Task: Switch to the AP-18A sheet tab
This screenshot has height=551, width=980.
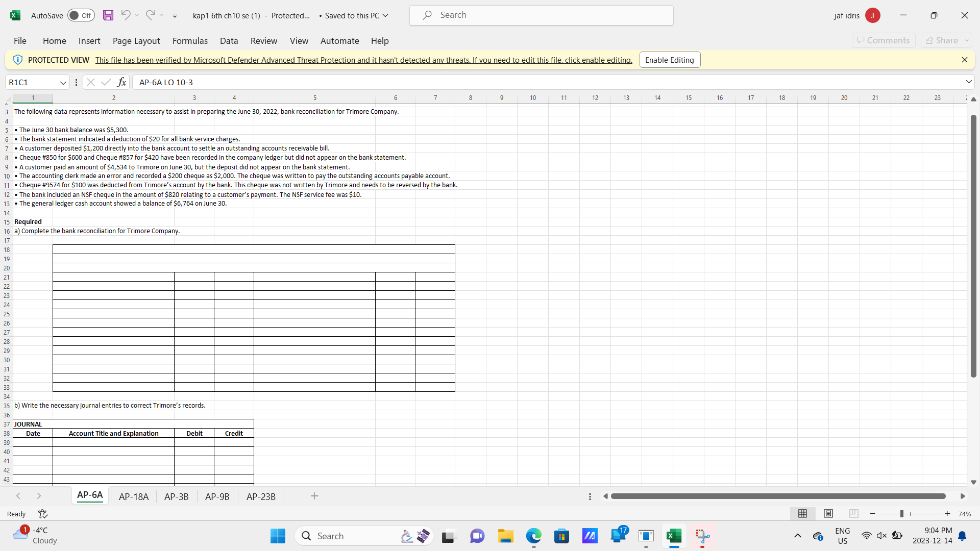Action: click(133, 496)
